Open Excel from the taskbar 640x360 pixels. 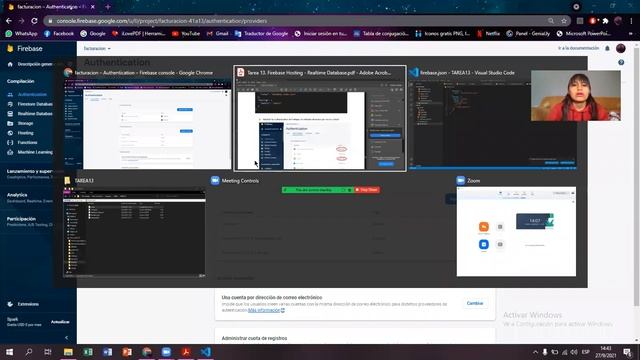coord(88,352)
